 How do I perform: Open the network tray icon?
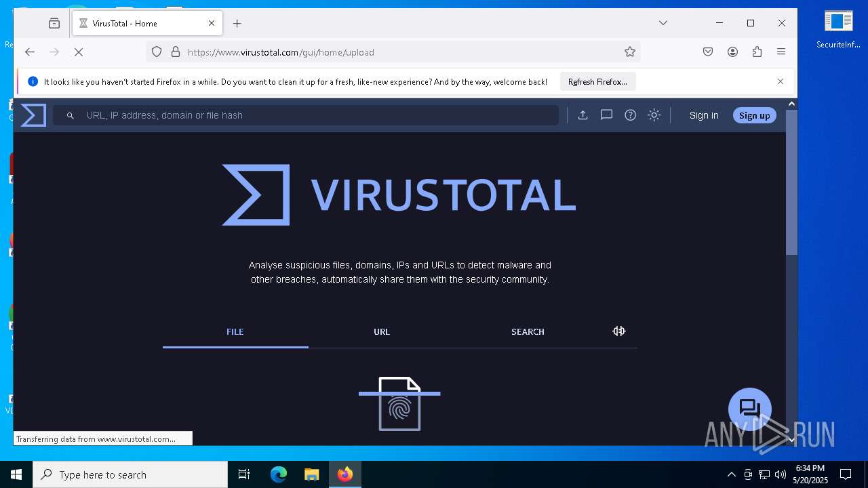pos(764,474)
